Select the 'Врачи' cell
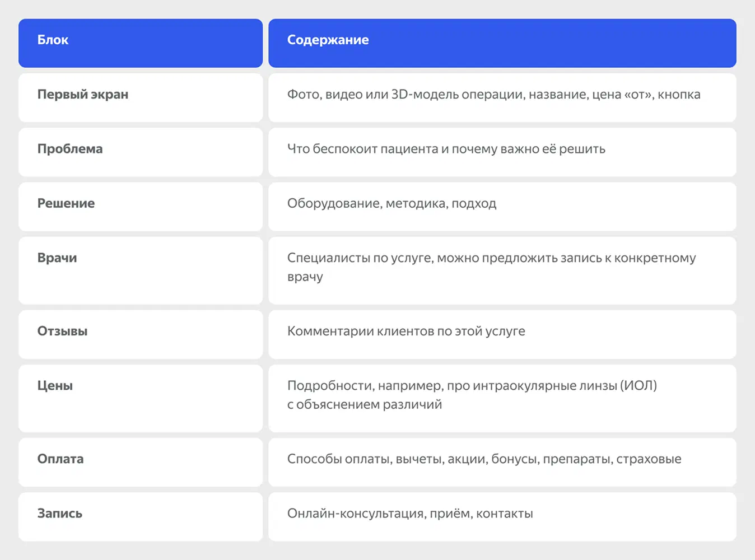This screenshot has width=755, height=560. click(x=141, y=270)
